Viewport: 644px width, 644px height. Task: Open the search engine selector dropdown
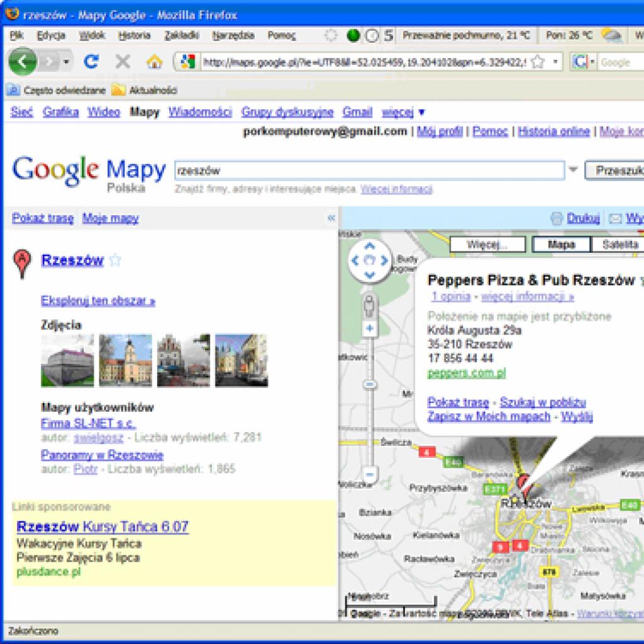point(592,62)
